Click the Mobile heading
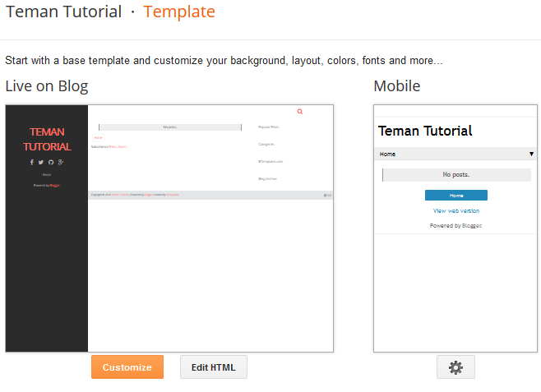Viewport: 541px width, 392px height. tap(397, 86)
